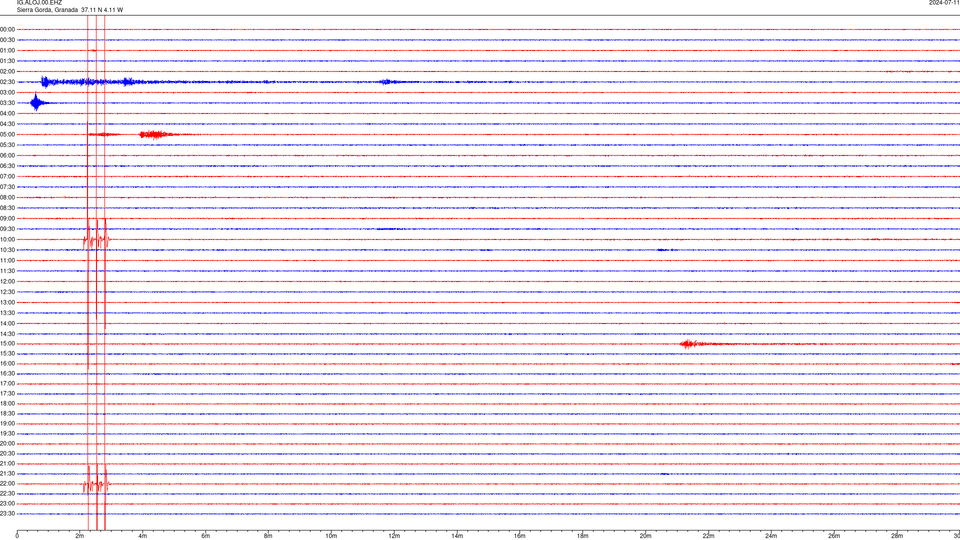Click the 07:30 time row label
This screenshot has width=960, height=540.
click(x=7, y=187)
